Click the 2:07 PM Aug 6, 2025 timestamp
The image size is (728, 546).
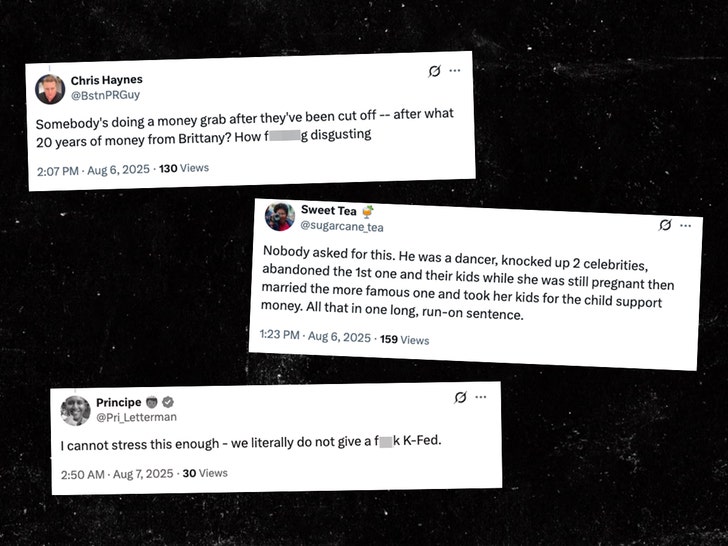tap(93, 170)
